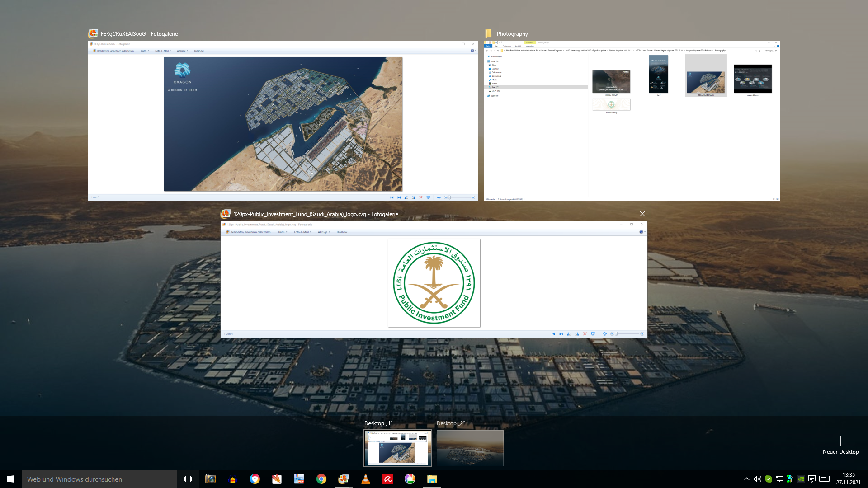Switch to the FEKgCRuXEAIS6oG Fotogalerie window title
The image size is (868, 488).
pyautogui.click(x=139, y=34)
